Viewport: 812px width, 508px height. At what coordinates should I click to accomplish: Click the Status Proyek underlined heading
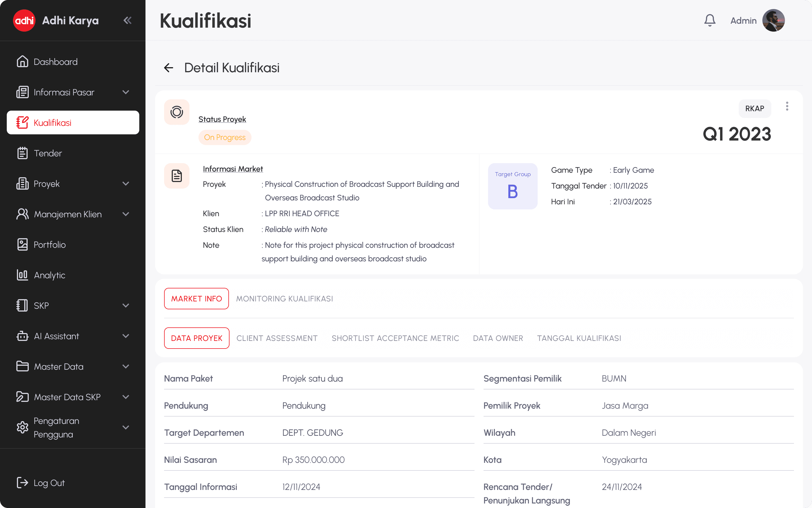tap(222, 119)
